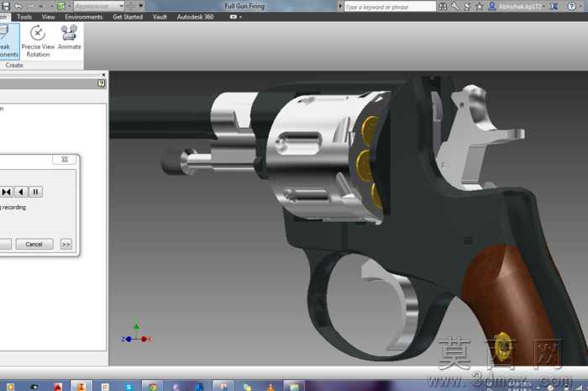Image resolution: width=588 pixels, height=391 pixels.
Task: Click Cancel in Animation dialog
Action: pos(34,244)
